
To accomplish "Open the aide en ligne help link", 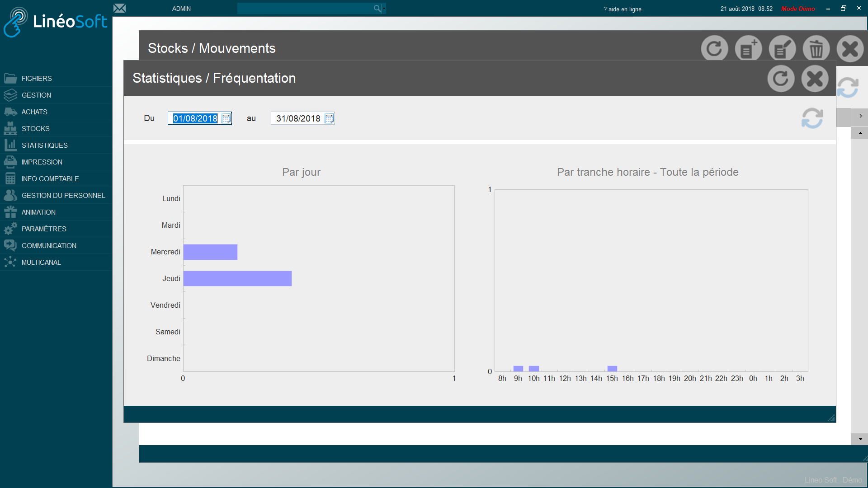I will (x=622, y=9).
